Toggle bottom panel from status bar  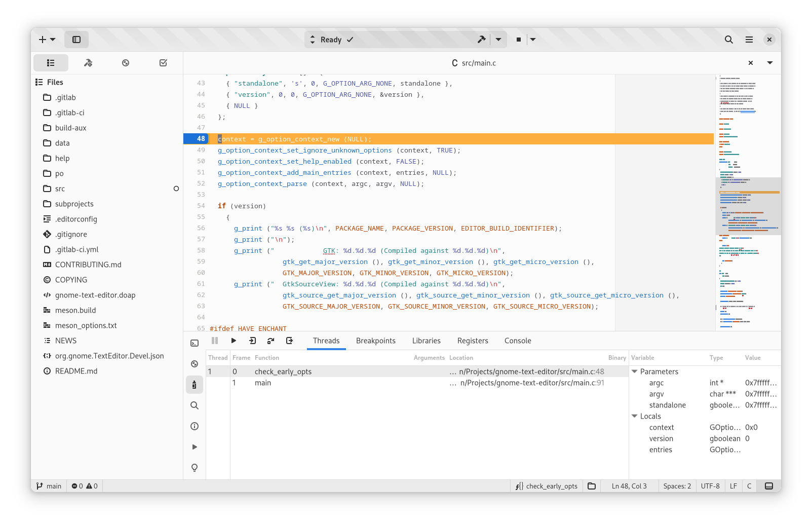click(768, 486)
